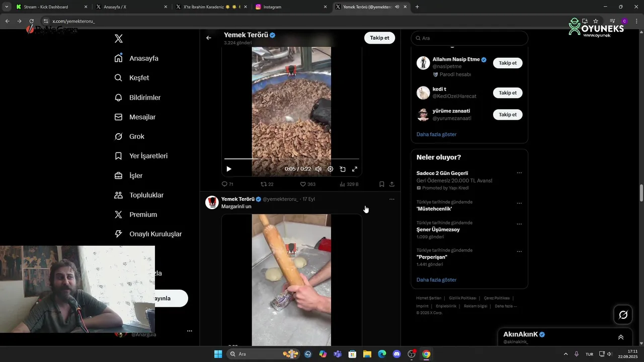Open options for Sadece 2 Gün Geçerli ad
The width and height of the screenshot is (644, 362).
[x=519, y=173]
